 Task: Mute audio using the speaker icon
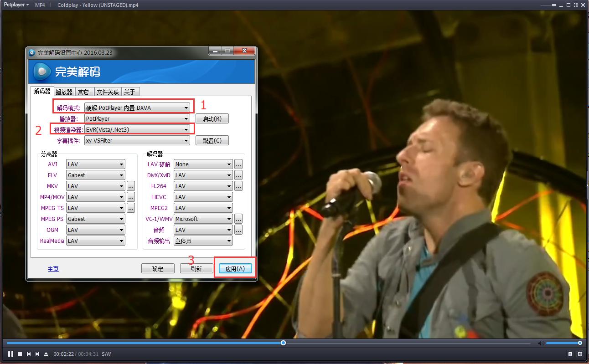(x=540, y=343)
